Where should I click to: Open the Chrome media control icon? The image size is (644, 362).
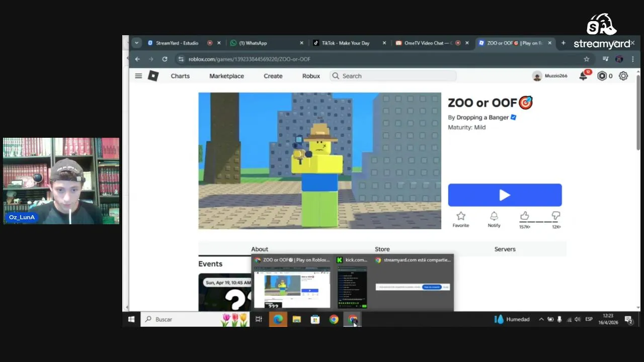click(x=606, y=59)
